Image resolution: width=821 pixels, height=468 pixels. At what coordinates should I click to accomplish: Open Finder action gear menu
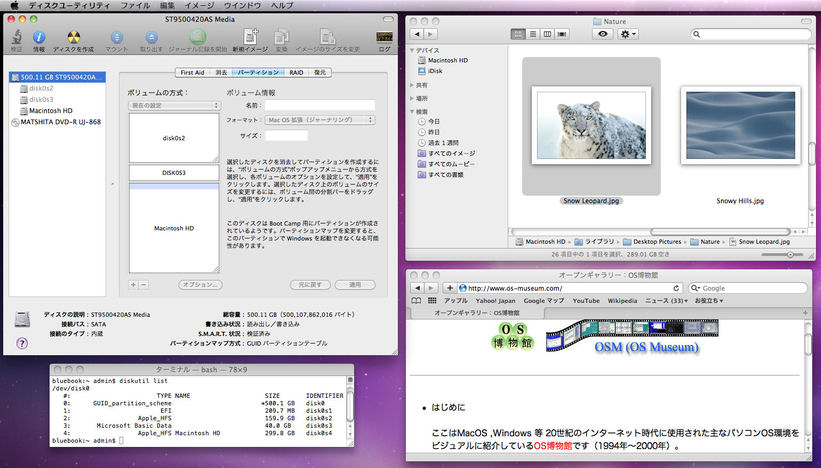tap(627, 34)
